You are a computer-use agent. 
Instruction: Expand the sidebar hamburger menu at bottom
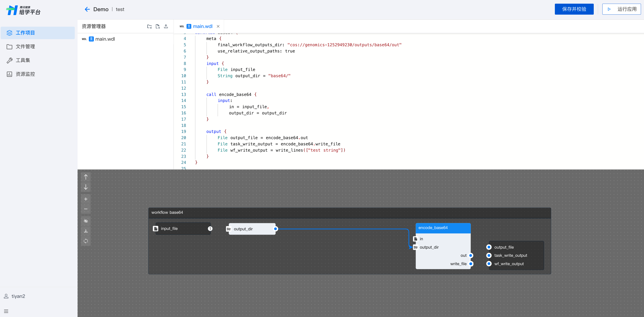click(x=6, y=311)
